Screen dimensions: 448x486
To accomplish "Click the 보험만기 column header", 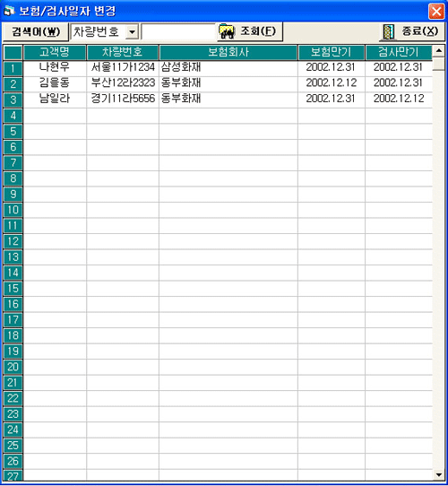I will [331, 52].
